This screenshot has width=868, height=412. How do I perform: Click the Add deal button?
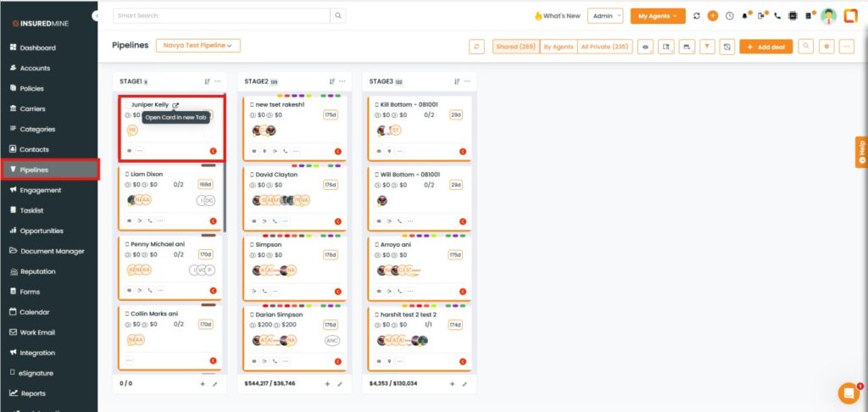tap(765, 47)
